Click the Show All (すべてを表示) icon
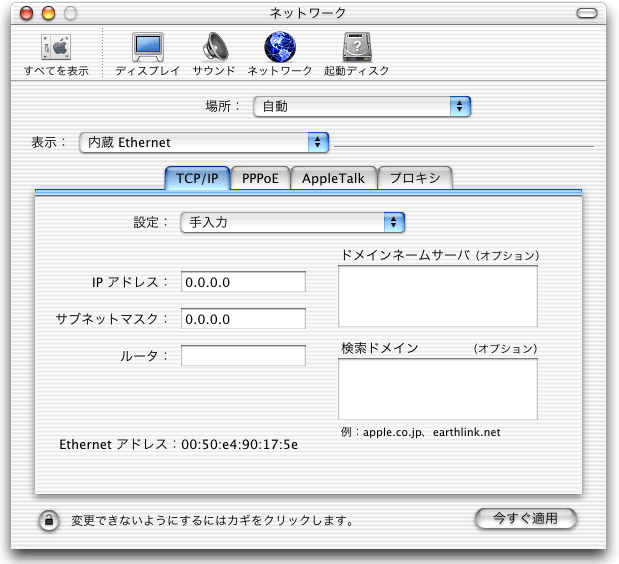Image resolution: width=619 pixels, height=564 pixels. 56,47
